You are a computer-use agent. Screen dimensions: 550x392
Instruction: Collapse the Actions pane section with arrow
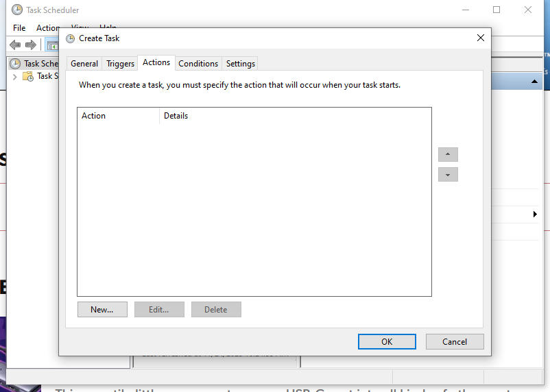pyautogui.click(x=534, y=82)
